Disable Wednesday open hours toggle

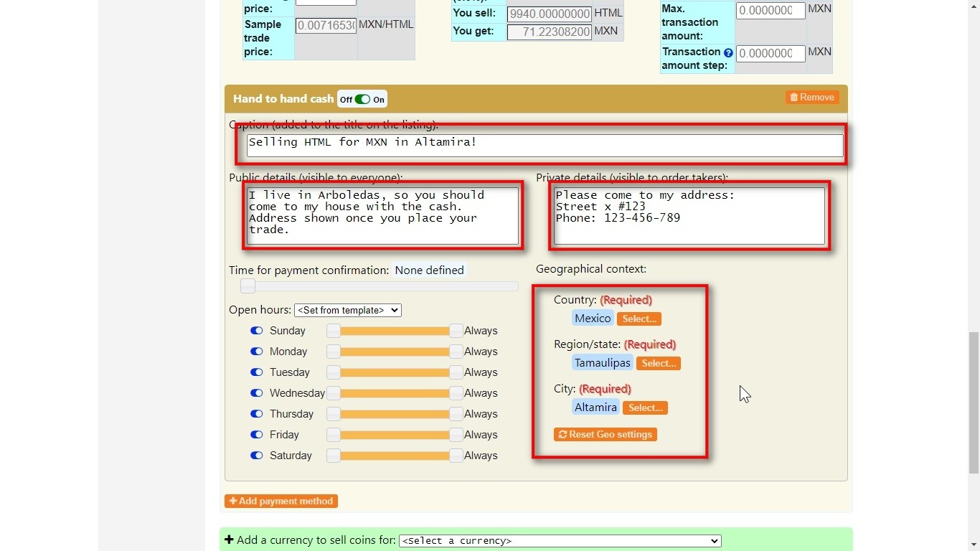(x=256, y=393)
